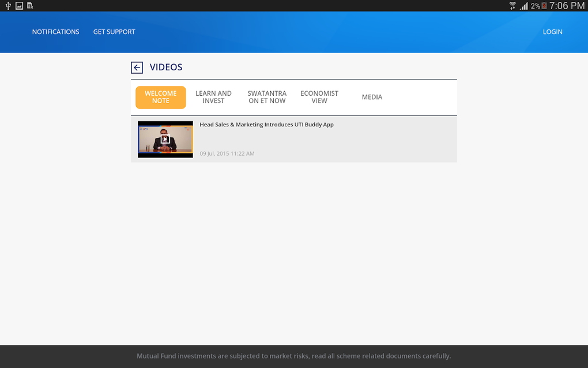This screenshot has width=588, height=368.
Task: Tap the Wi-Fi icon in status bar
Action: point(512,6)
